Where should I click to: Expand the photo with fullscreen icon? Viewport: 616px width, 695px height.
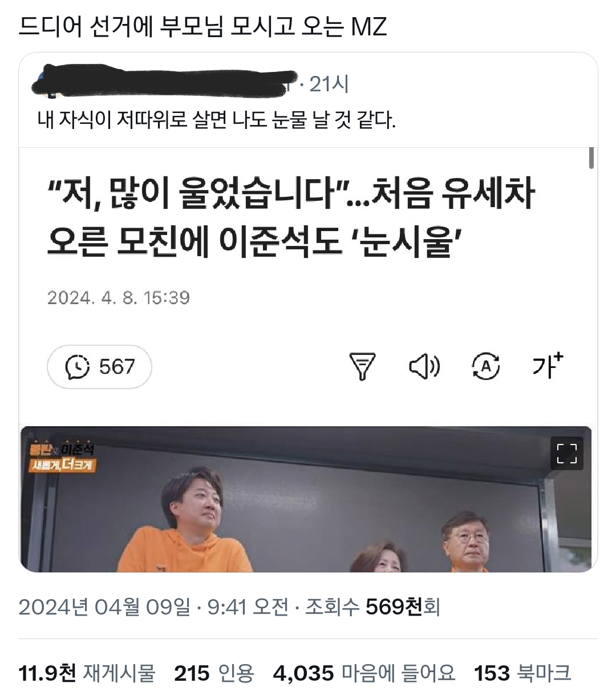566,454
